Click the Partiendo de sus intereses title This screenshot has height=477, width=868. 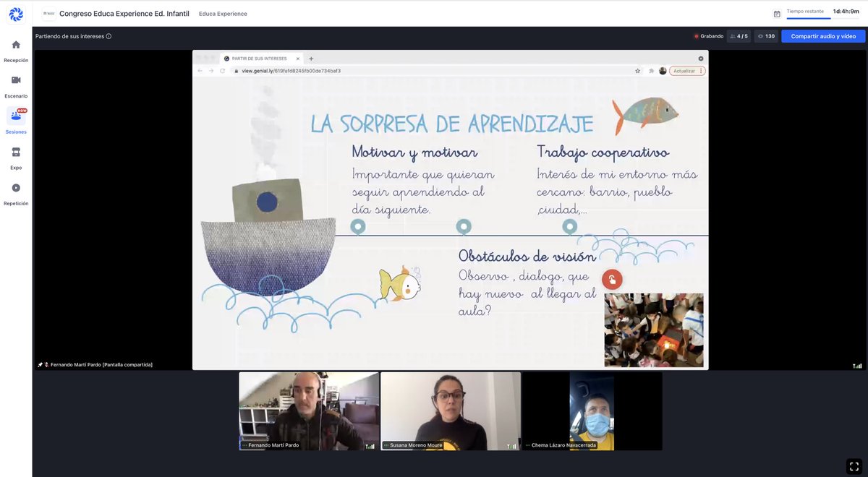coord(69,36)
